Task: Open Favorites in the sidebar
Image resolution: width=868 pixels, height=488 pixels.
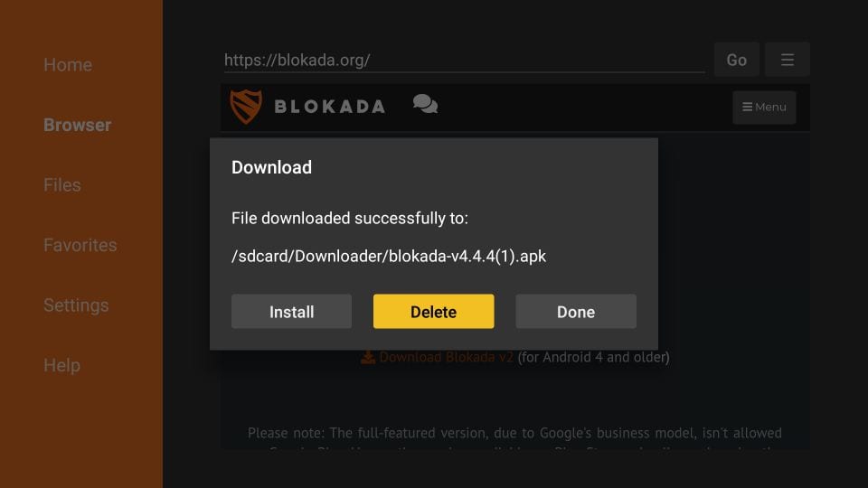Action: [x=80, y=245]
